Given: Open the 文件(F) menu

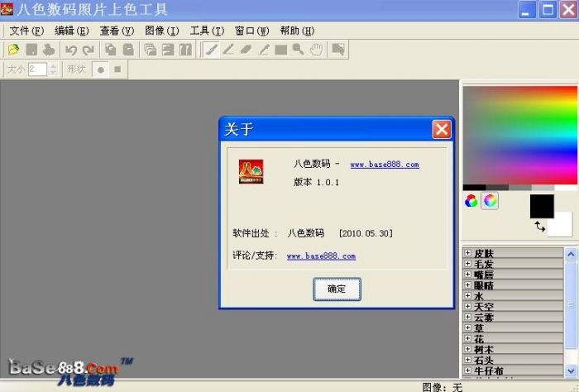Looking at the screenshot, I should point(26,31).
